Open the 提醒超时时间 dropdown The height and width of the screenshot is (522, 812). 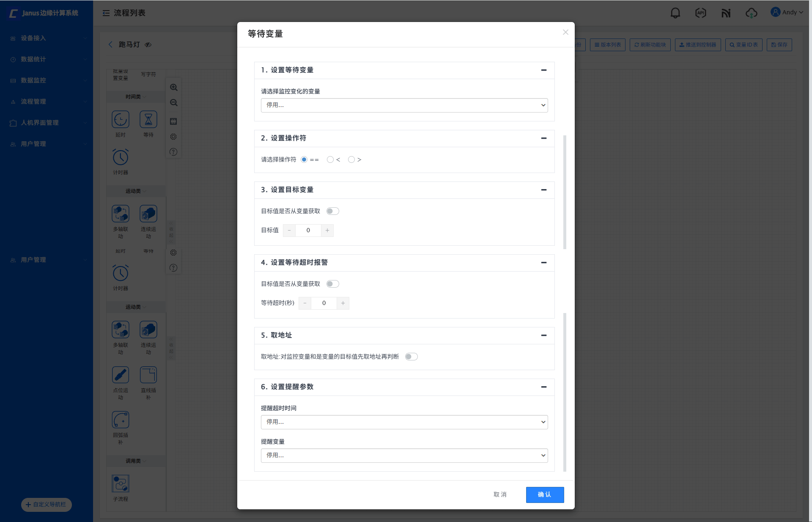(404, 422)
